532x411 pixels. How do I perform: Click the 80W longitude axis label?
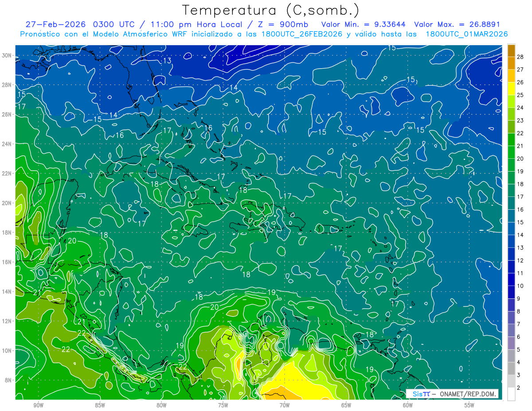point(161,405)
